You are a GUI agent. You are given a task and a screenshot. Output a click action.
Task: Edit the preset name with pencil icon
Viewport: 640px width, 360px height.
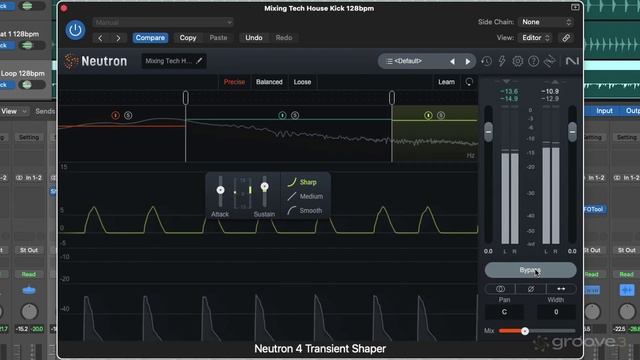point(199,61)
